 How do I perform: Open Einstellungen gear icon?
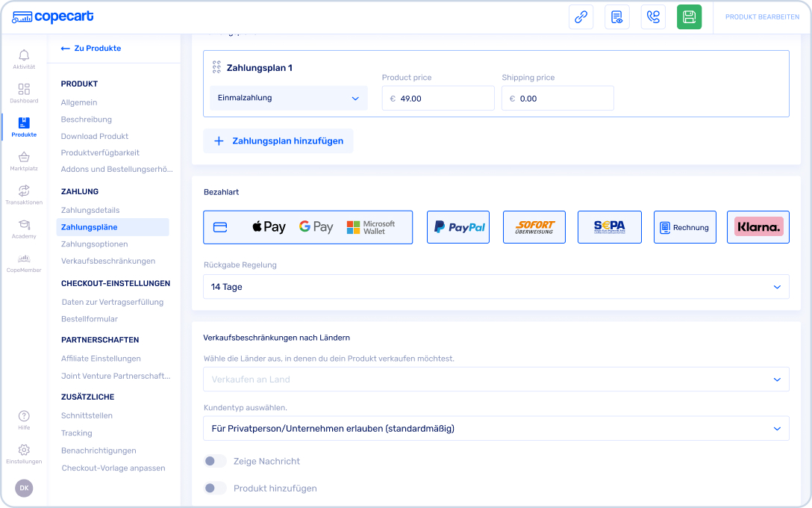point(24,454)
